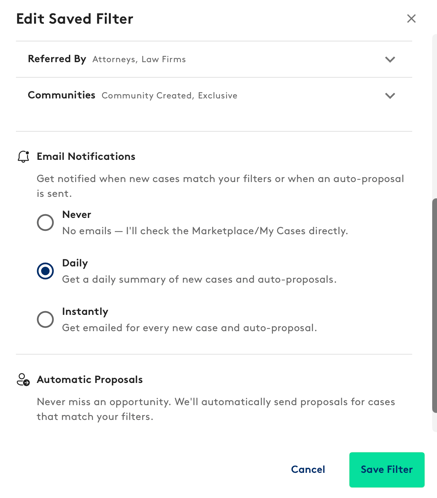Viewport: 437px width, 498px height.
Task: Open the Communities filter row
Action: (x=214, y=96)
